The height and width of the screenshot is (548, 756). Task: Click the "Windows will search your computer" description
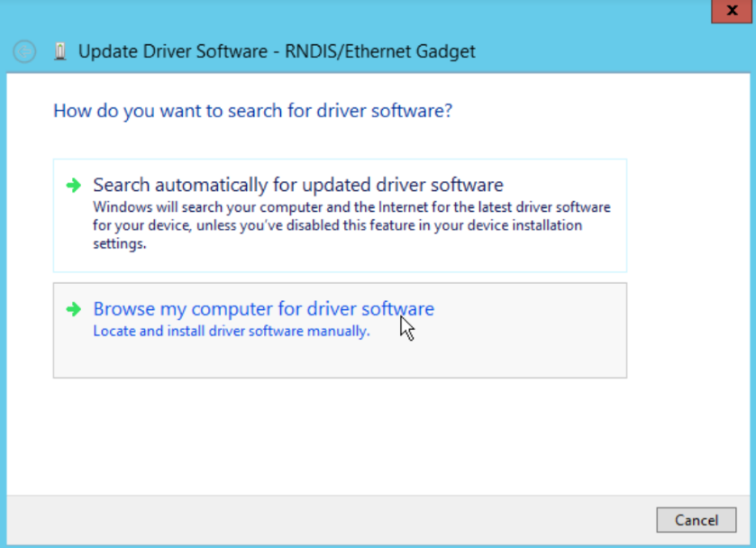(351, 207)
